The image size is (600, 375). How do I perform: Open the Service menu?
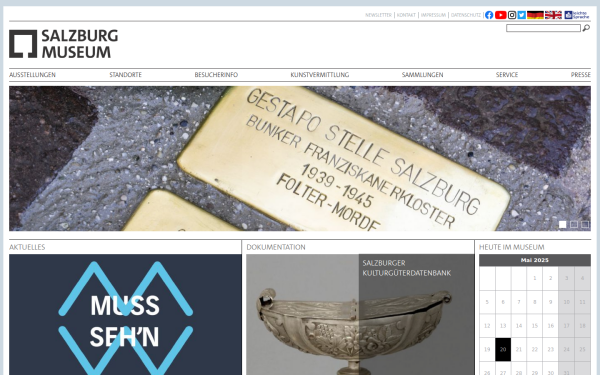(x=507, y=75)
